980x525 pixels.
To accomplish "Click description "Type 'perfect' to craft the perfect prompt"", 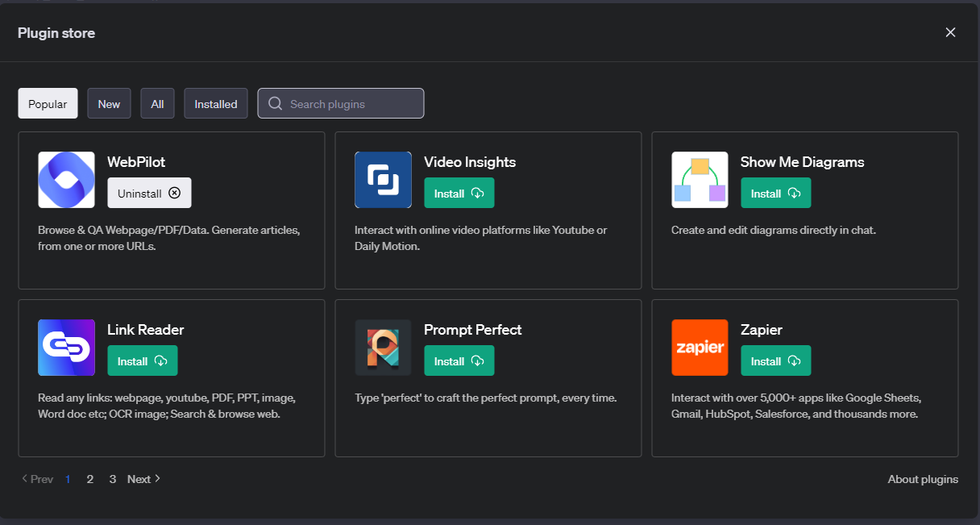I will (x=486, y=398).
